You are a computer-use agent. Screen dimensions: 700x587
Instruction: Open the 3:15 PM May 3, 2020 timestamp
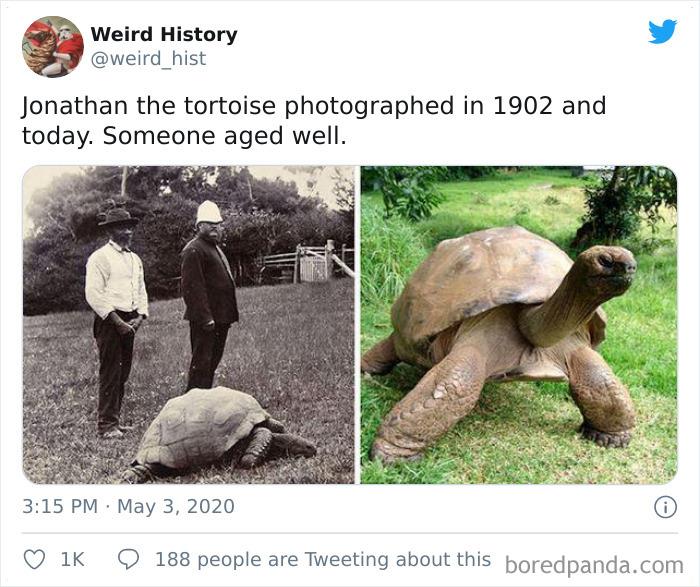click(x=128, y=506)
